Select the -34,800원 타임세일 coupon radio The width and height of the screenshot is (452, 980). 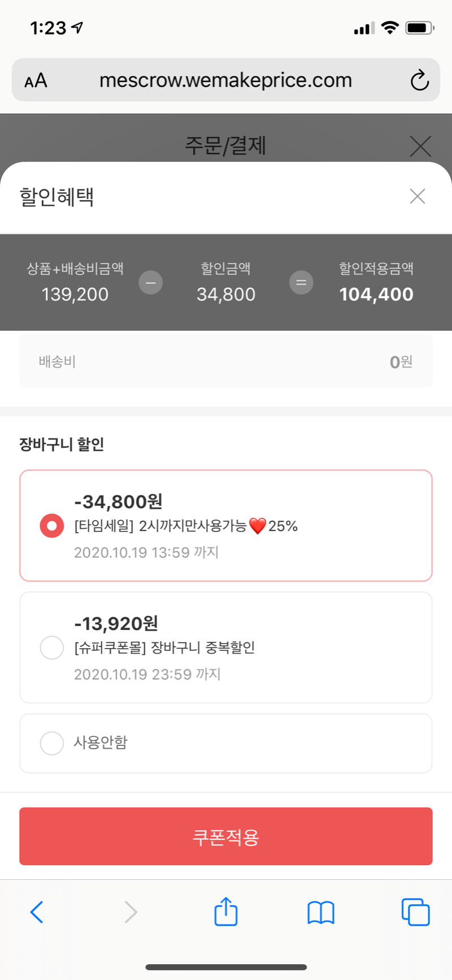coord(52,526)
